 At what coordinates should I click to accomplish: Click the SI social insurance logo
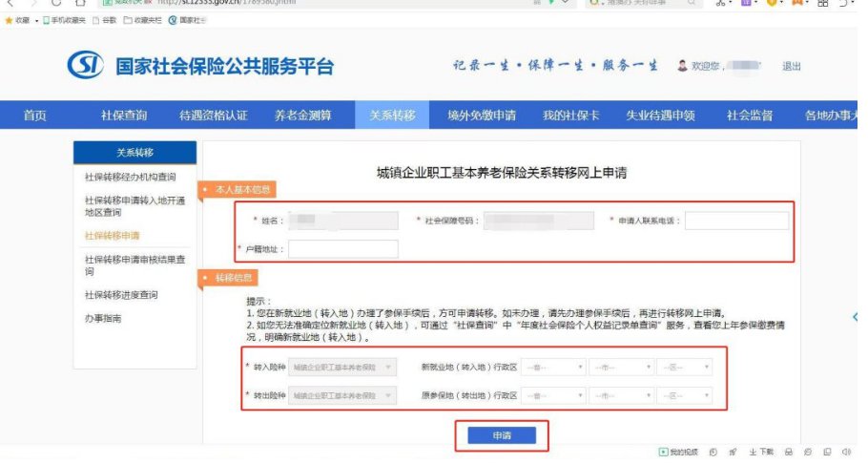pos(85,65)
